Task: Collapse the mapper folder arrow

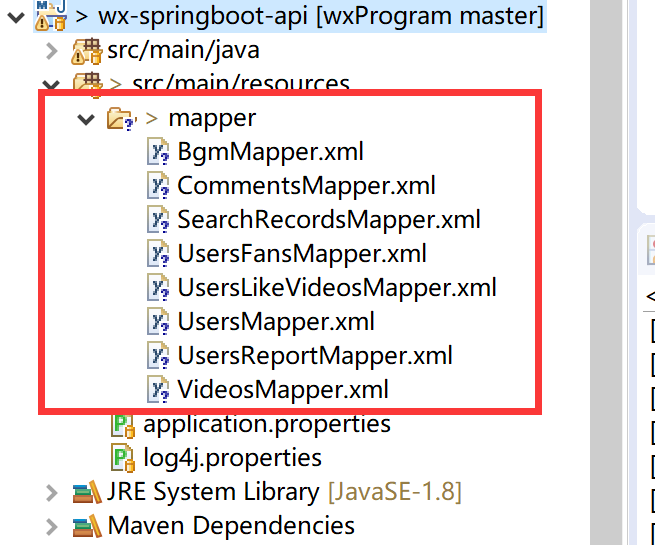Action: click(x=86, y=119)
